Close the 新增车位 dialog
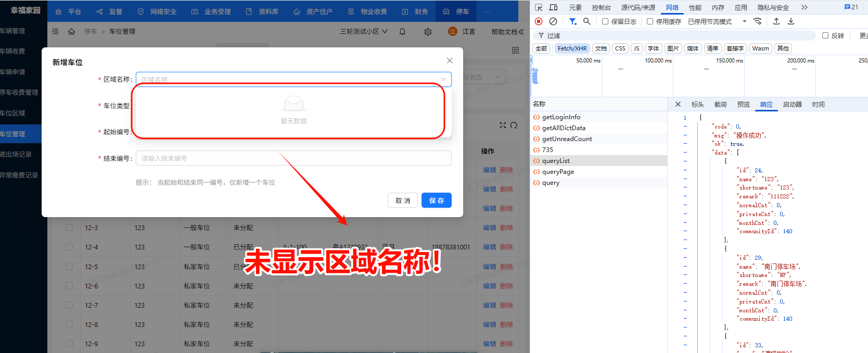 (450, 61)
